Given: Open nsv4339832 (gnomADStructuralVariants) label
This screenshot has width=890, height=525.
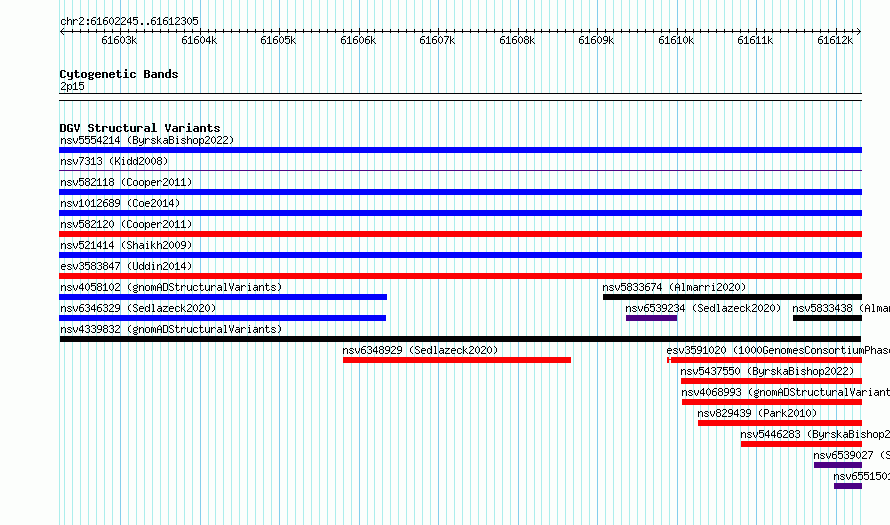Looking at the screenshot, I should coord(171,329).
